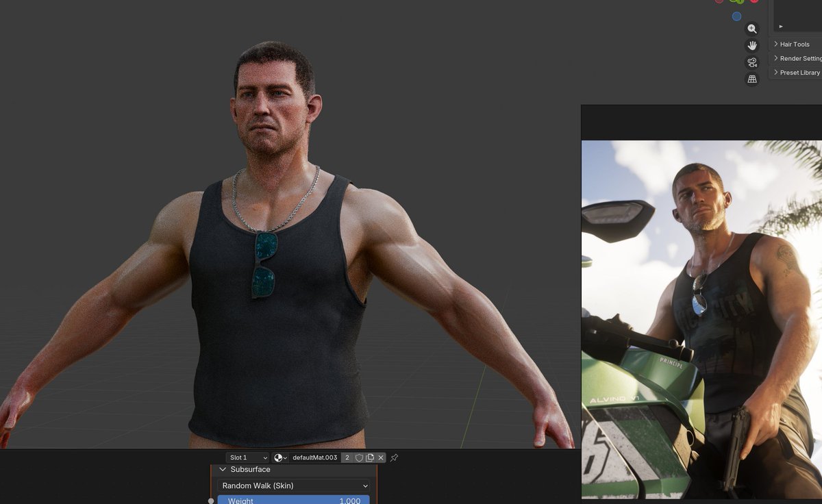This screenshot has width=822, height=504.
Task: Expand the Render Settings panel
Action: tap(796, 58)
